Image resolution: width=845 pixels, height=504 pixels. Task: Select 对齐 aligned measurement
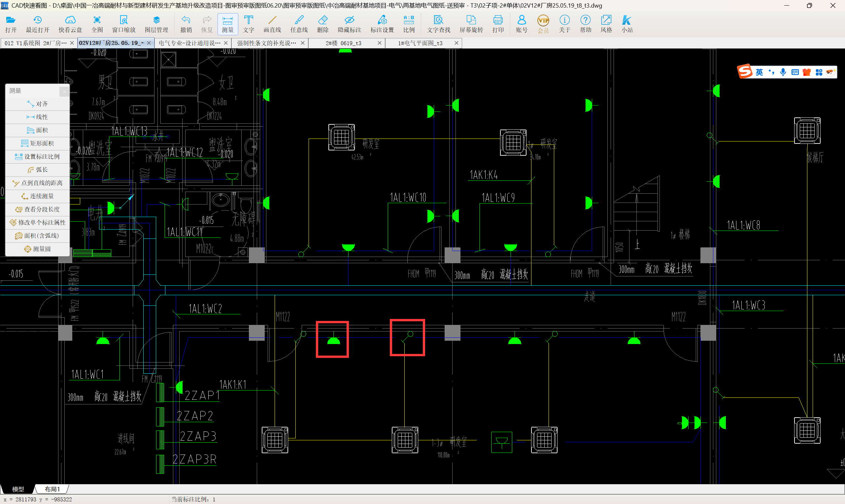tap(37, 104)
